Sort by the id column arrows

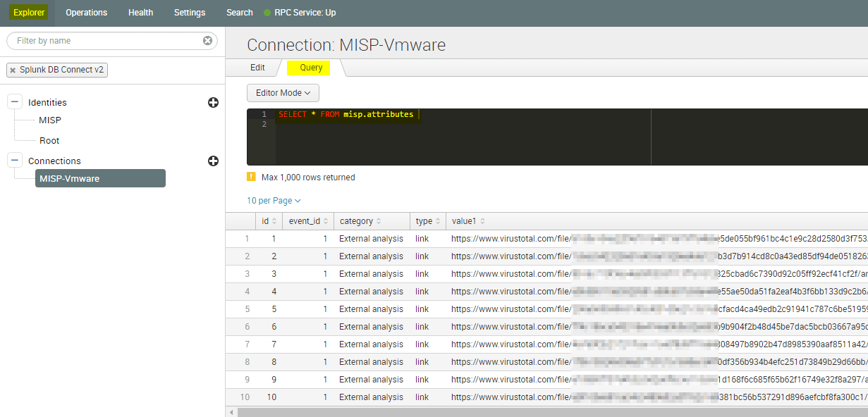tap(274, 221)
